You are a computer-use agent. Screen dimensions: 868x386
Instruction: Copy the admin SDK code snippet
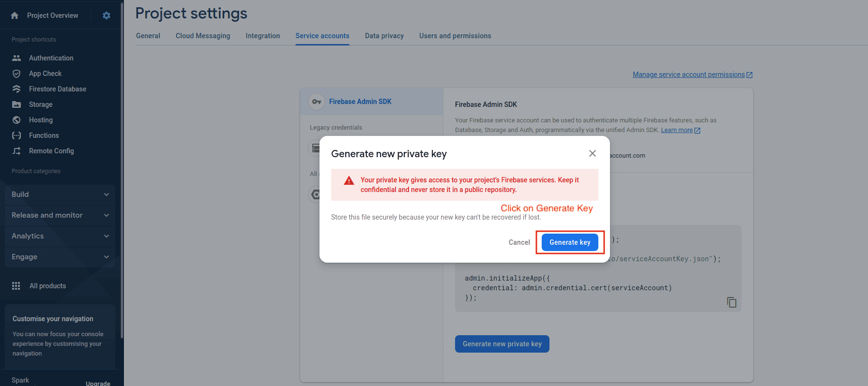point(731,302)
